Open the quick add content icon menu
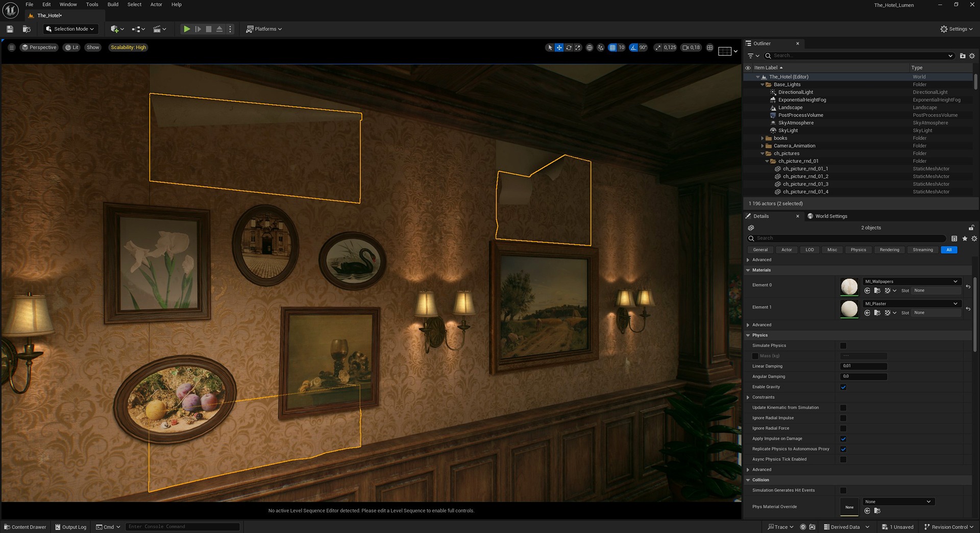980x533 pixels. tap(117, 29)
